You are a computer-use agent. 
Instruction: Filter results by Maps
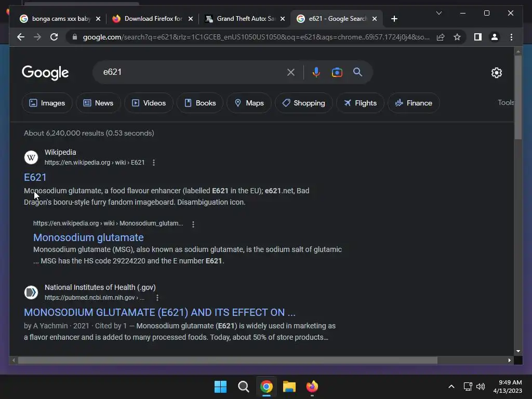click(249, 103)
